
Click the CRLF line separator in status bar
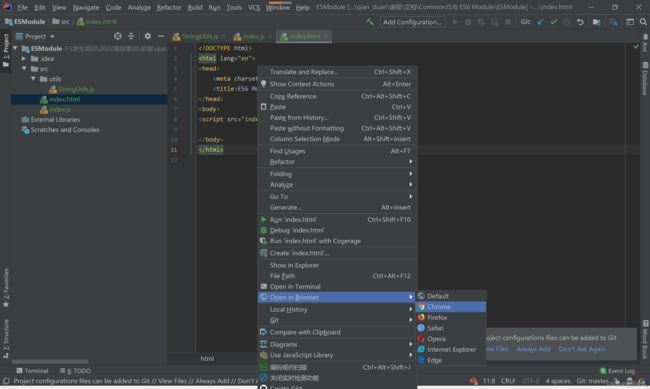[508, 381]
